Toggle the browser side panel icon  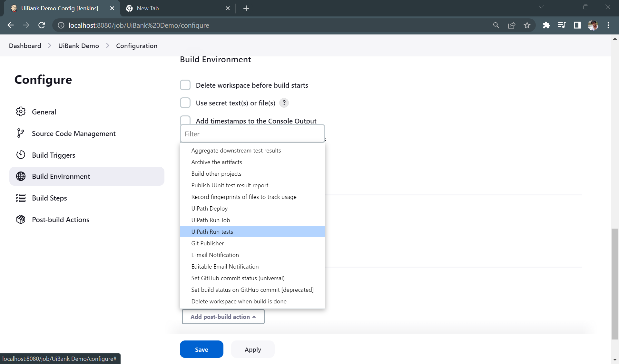[x=577, y=25]
